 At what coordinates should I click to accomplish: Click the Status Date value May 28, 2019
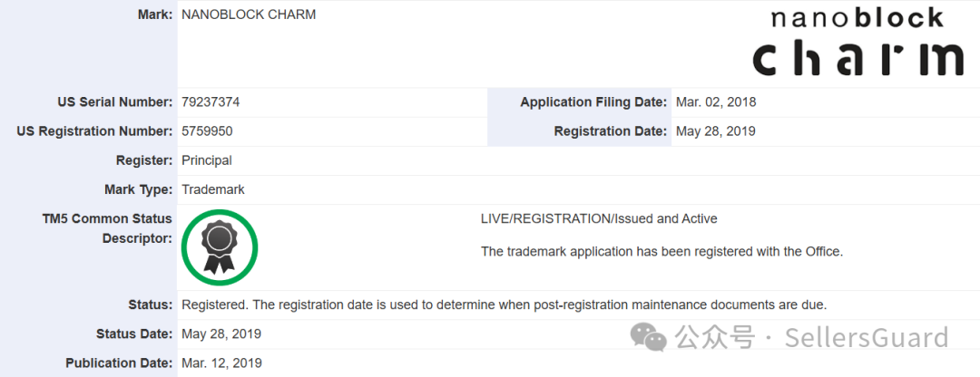[221, 333]
